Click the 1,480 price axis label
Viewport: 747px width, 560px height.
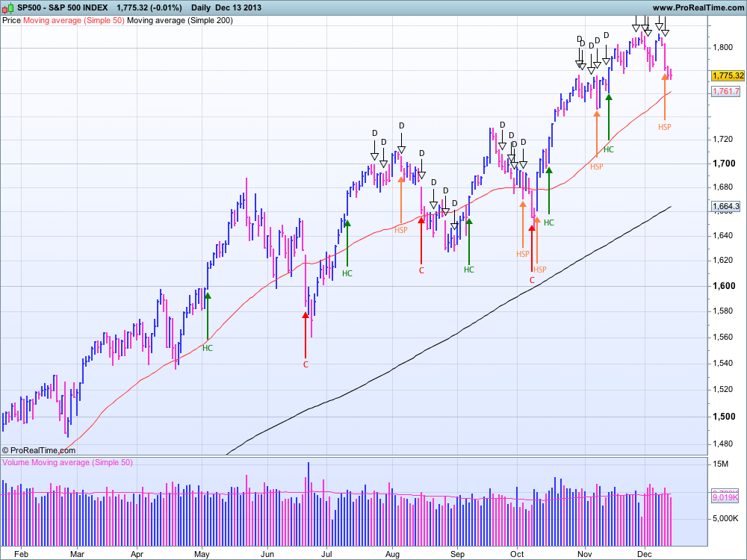722,444
